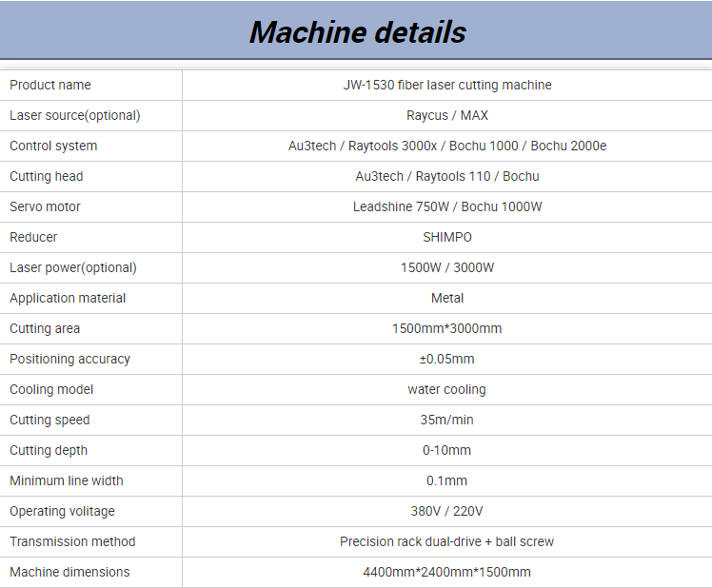Select the 'Positioning accuracy' label

coord(69,359)
